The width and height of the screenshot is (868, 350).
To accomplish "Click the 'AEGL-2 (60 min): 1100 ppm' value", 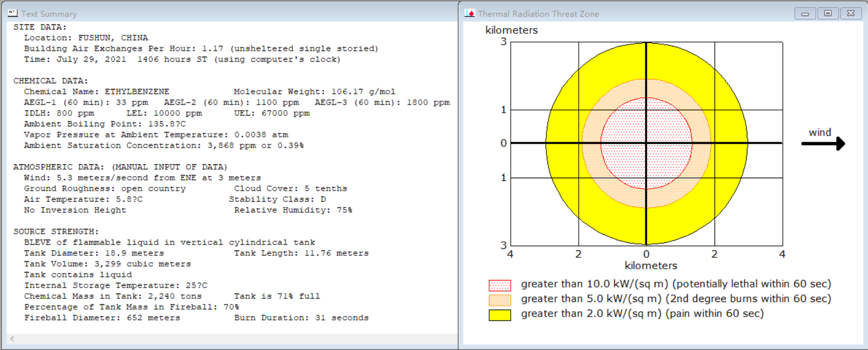I will (x=231, y=102).
